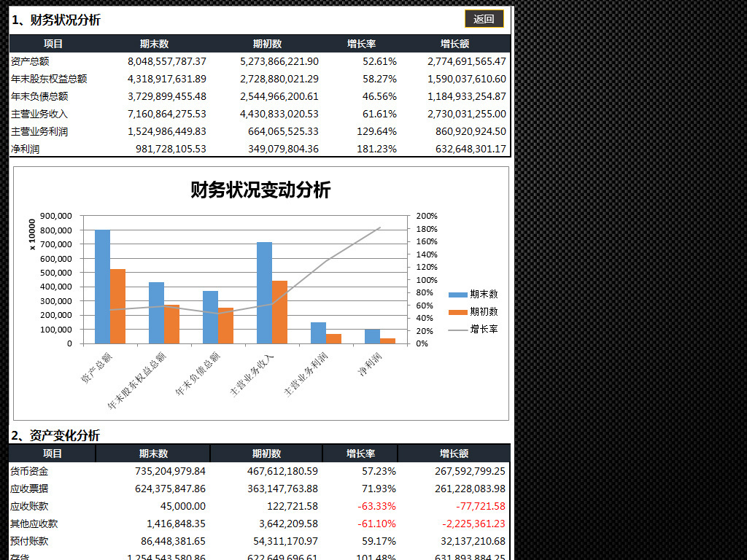
Task: Select the blue 净利润 bar in chart
Action: tap(373, 336)
